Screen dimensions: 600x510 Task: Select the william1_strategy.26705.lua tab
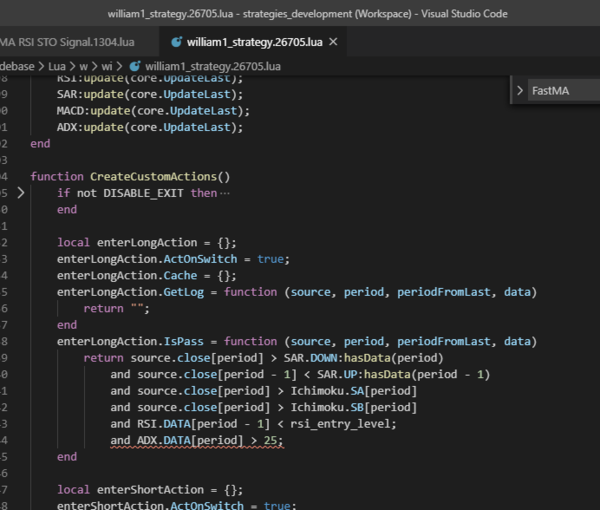[x=254, y=42]
